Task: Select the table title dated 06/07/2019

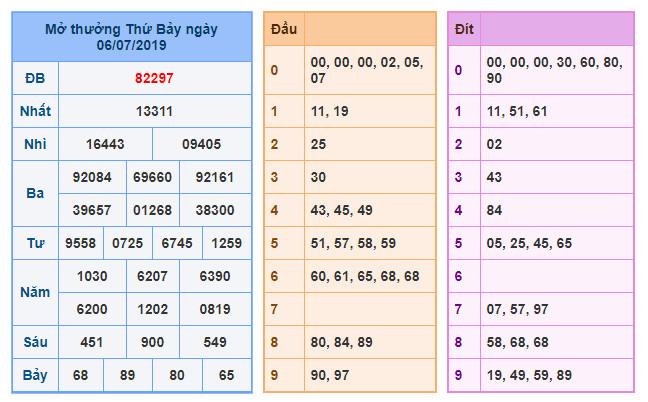Action: (131, 37)
